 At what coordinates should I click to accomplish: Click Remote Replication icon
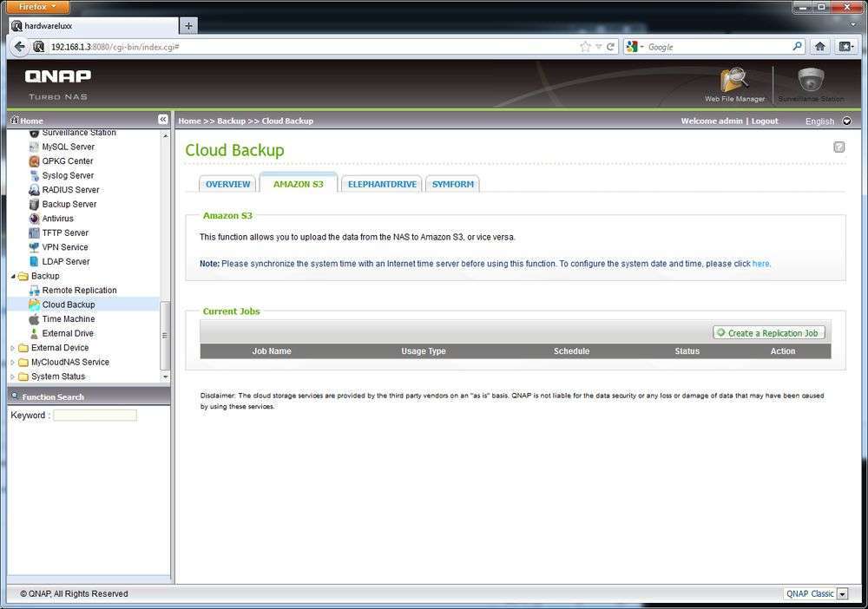(x=34, y=291)
